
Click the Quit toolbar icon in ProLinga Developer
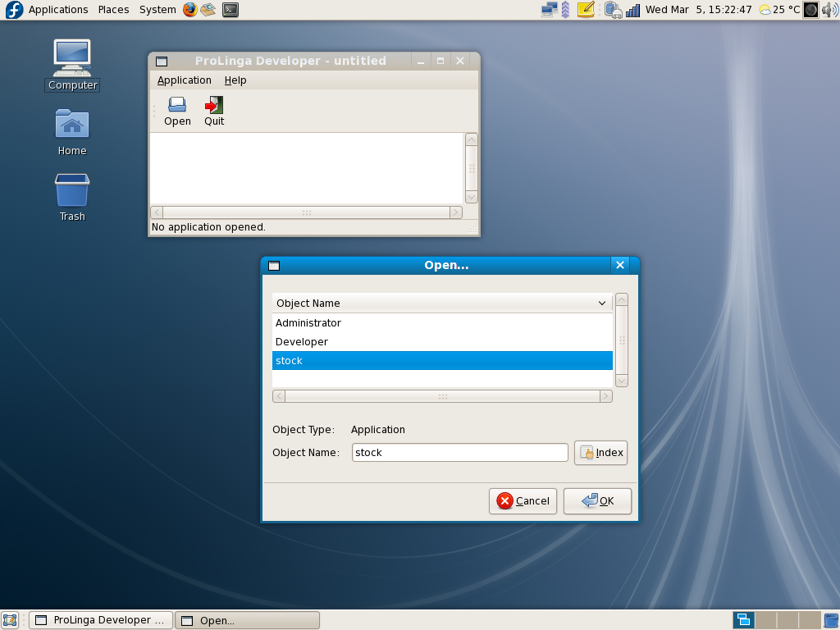214,112
